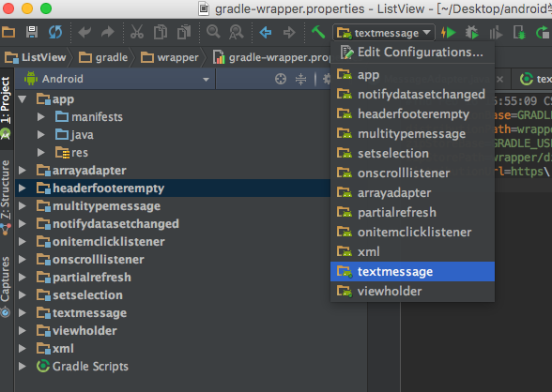Viewport: 552px width, 392px height.
Task: Expand the manifests folder
Action: click(x=41, y=116)
